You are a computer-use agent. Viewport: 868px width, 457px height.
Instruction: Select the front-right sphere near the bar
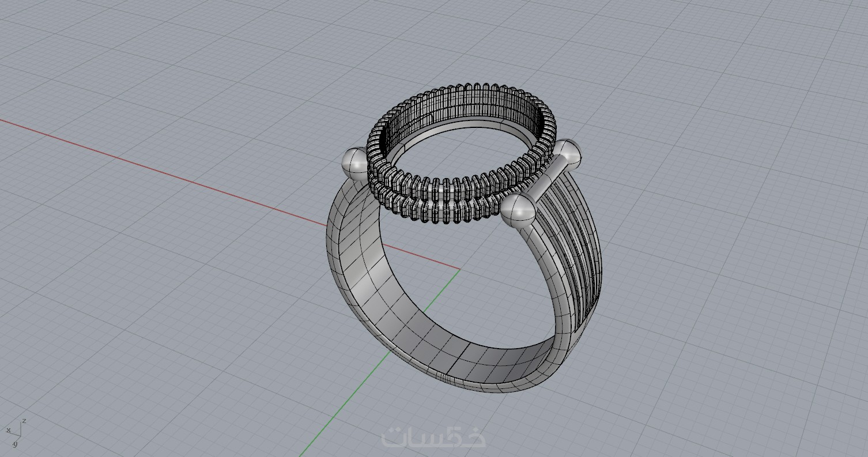point(518,211)
